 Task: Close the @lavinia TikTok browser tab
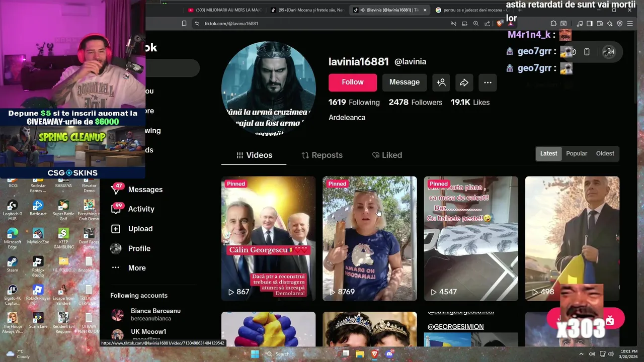pyautogui.click(x=425, y=10)
